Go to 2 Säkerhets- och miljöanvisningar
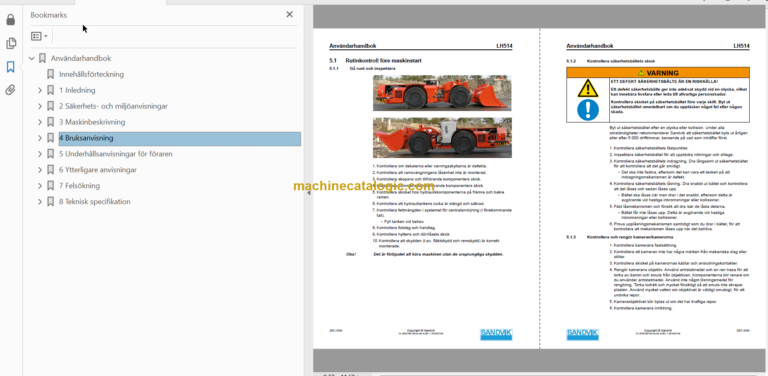768x376 pixels. click(114, 106)
